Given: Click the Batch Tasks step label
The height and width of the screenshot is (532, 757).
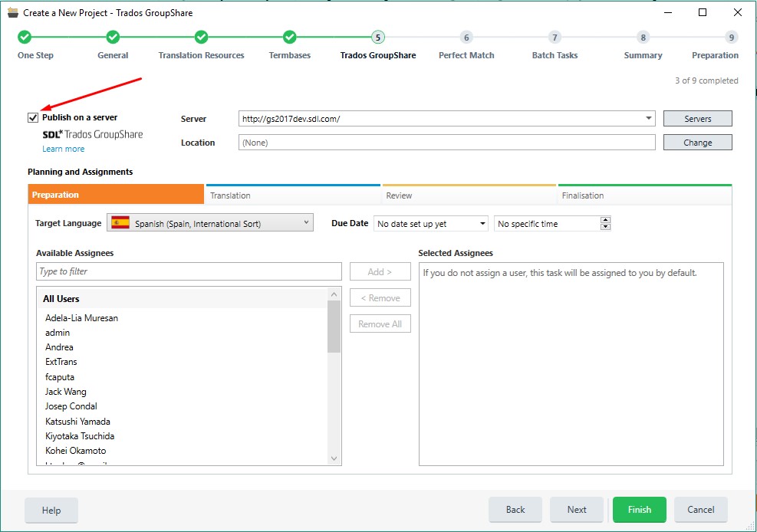Looking at the screenshot, I should point(555,55).
